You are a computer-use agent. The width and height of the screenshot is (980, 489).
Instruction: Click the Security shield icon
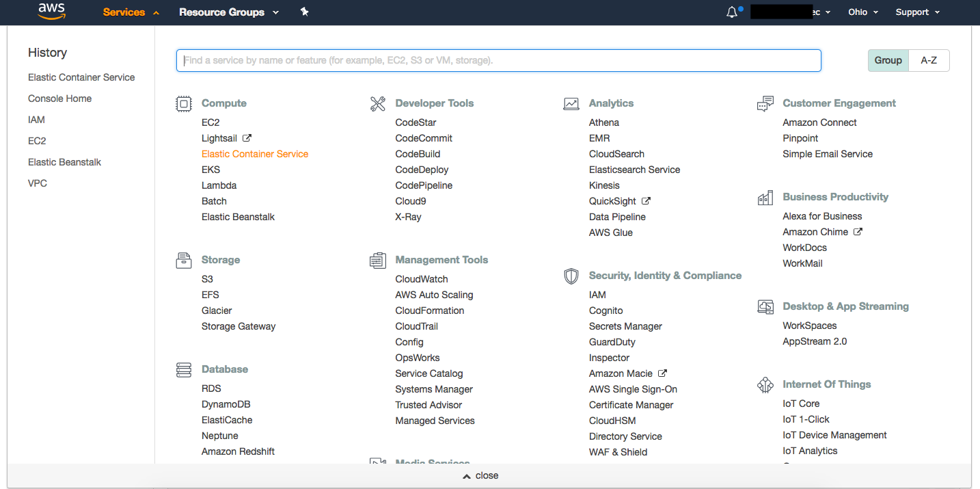[571, 276]
